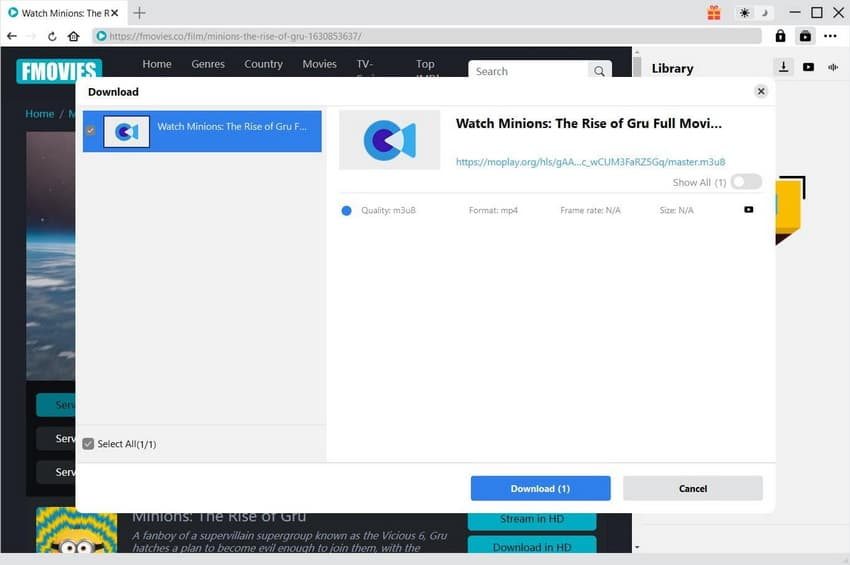
Task: Close the Download dialog with the X
Action: tap(761, 91)
